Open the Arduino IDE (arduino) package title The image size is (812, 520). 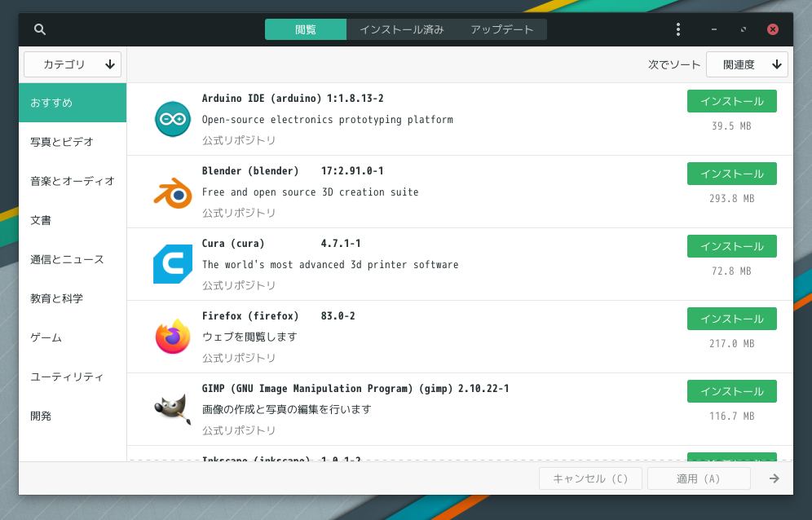(262, 99)
